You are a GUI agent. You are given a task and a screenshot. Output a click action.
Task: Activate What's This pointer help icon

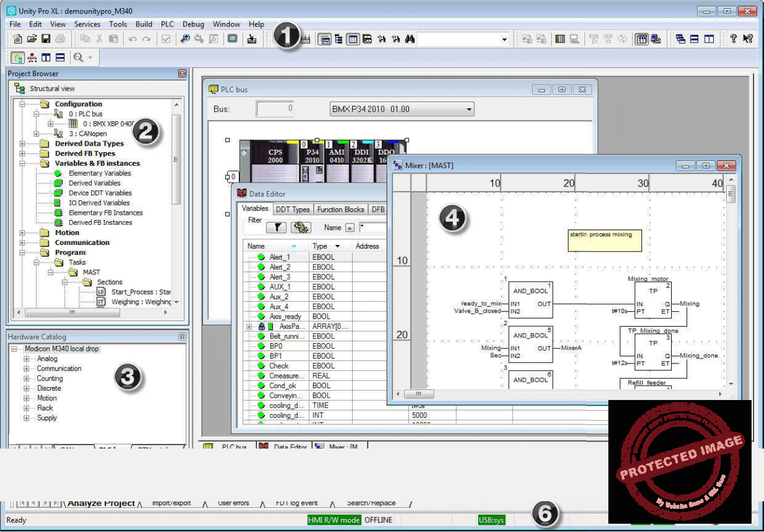748,39
